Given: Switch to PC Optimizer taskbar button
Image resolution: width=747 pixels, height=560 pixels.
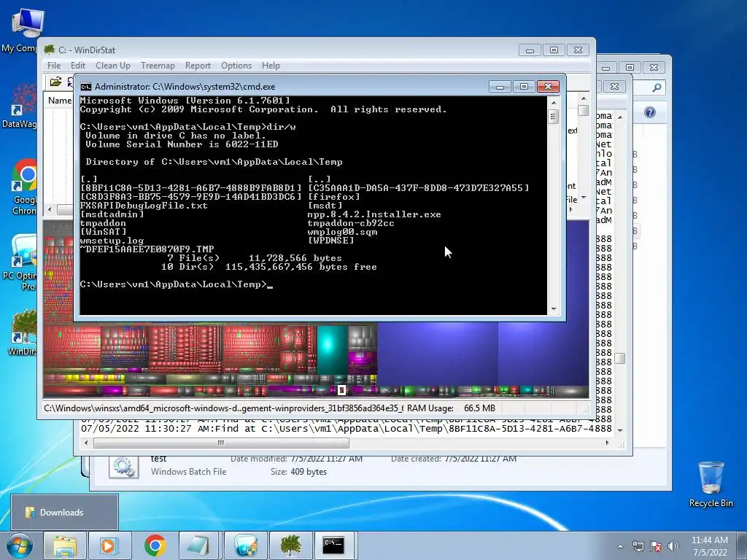Looking at the screenshot, I should click(x=245, y=545).
